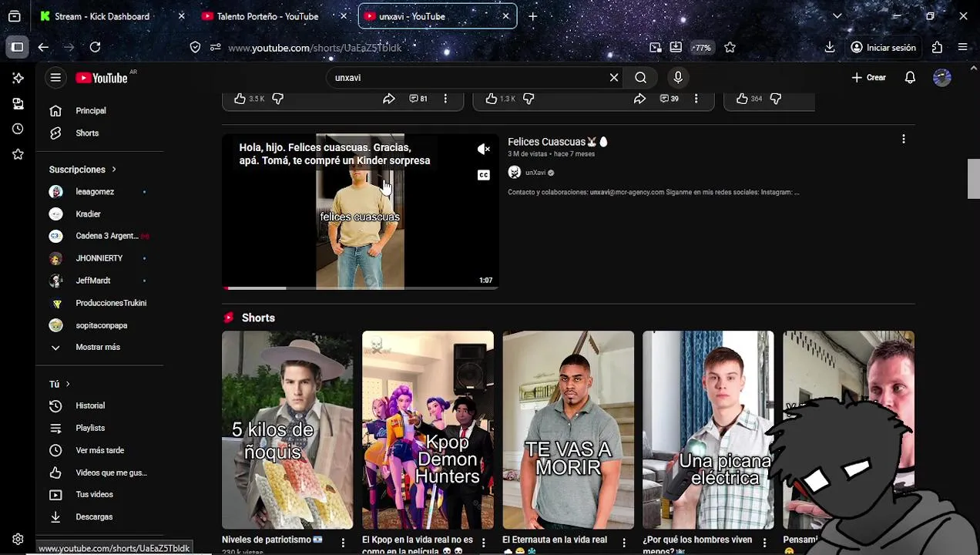The height and width of the screenshot is (555, 980).
Task: Share the short with 39 comments
Action: (639, 99)
